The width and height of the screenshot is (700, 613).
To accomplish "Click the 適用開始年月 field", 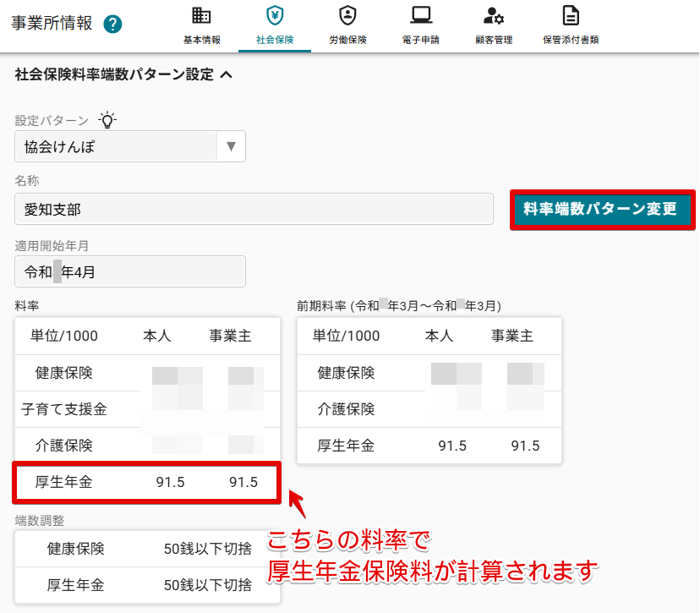I will (130, 271).
